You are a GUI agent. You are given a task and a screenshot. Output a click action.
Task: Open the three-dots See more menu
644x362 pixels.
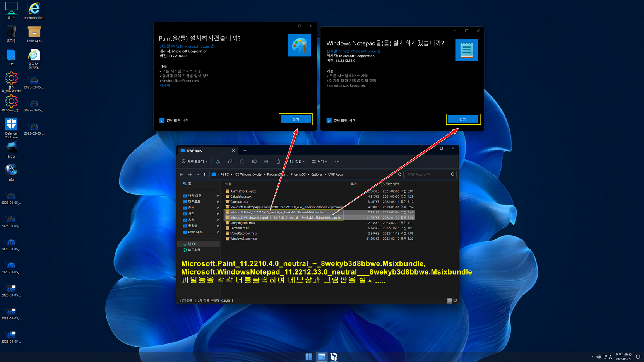coord(337,161)
